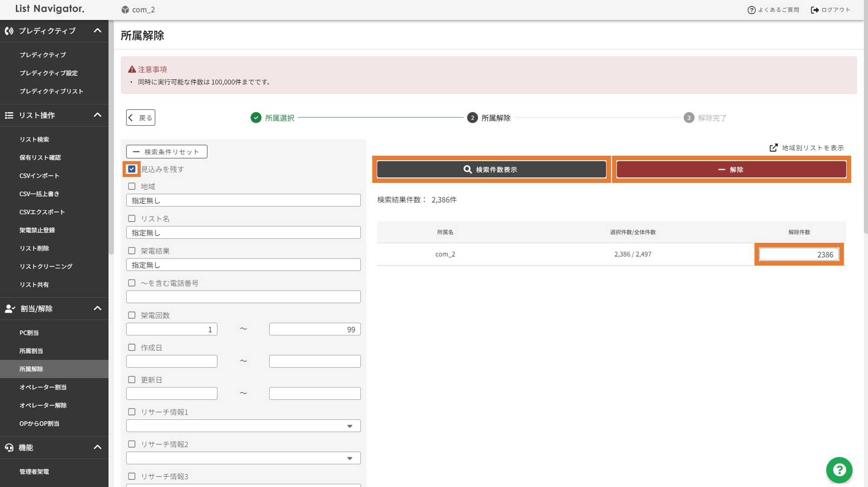Open CSVエクスポート in the sidebar

(42, 212)
